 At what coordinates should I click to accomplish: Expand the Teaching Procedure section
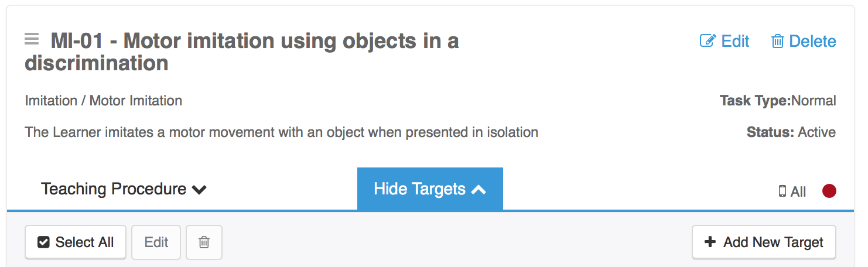124,189
